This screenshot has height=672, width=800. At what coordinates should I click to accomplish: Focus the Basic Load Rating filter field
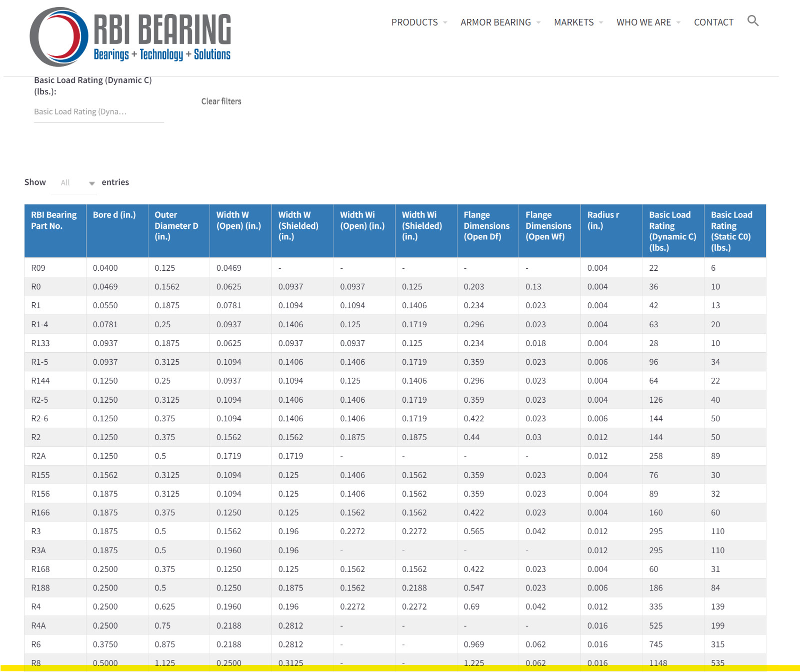point(99,112)
